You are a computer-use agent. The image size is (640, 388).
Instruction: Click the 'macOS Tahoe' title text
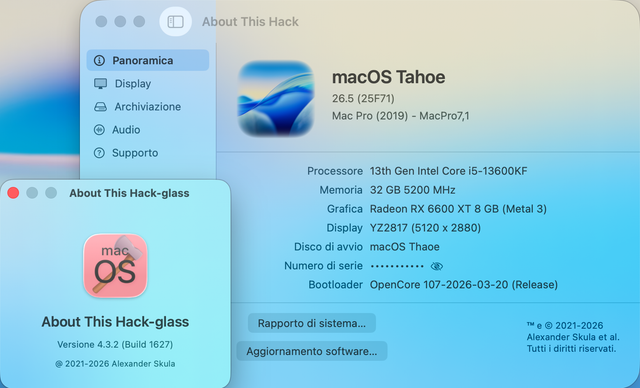pos(389,77)
